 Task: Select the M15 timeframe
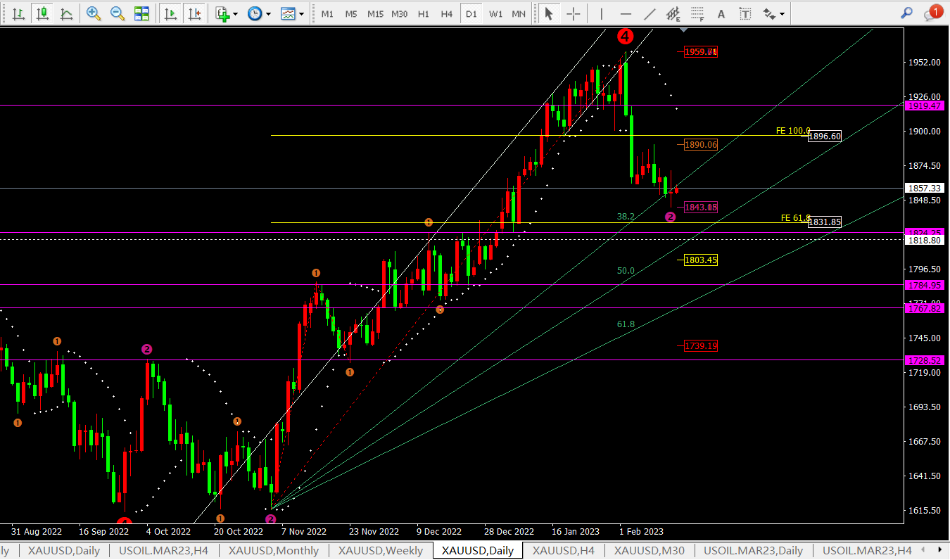point(375,13)
